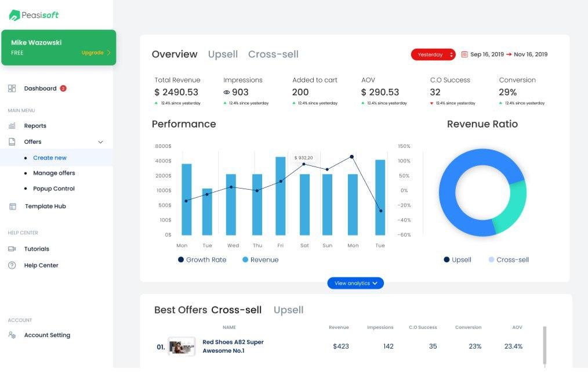Expand View analytics button

[x=355, y=283]
